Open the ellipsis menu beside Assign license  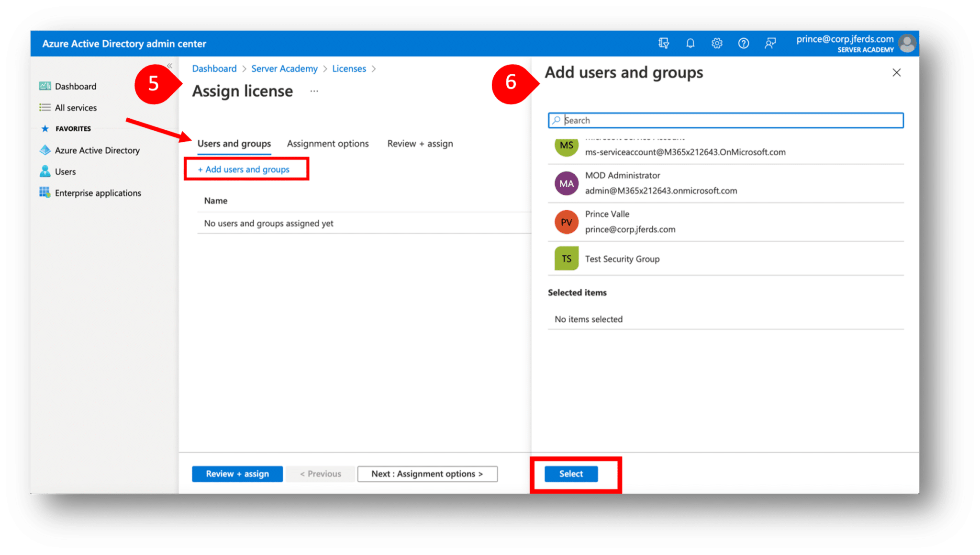[314, 91]
